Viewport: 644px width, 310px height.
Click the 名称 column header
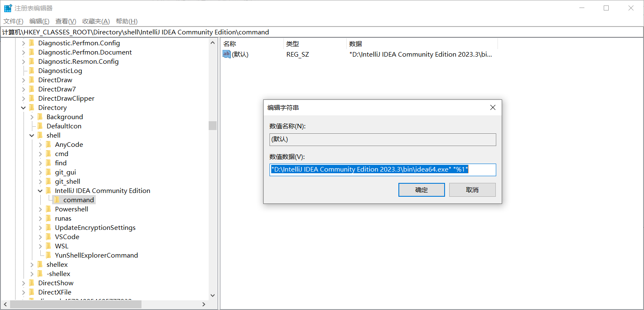(252, 44)
